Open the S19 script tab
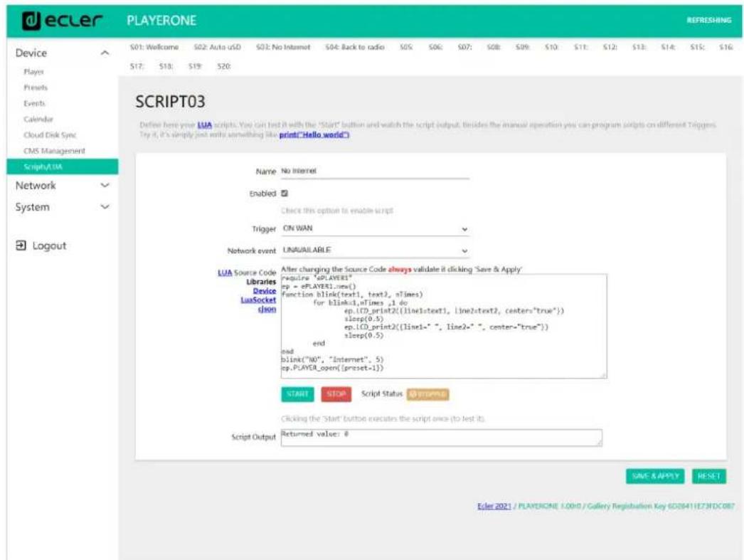This screenshot has width=744, height=560. [x=195, y=66]
